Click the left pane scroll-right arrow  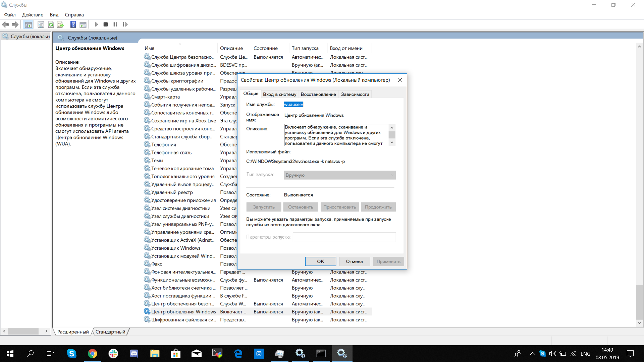click(46, 331)
